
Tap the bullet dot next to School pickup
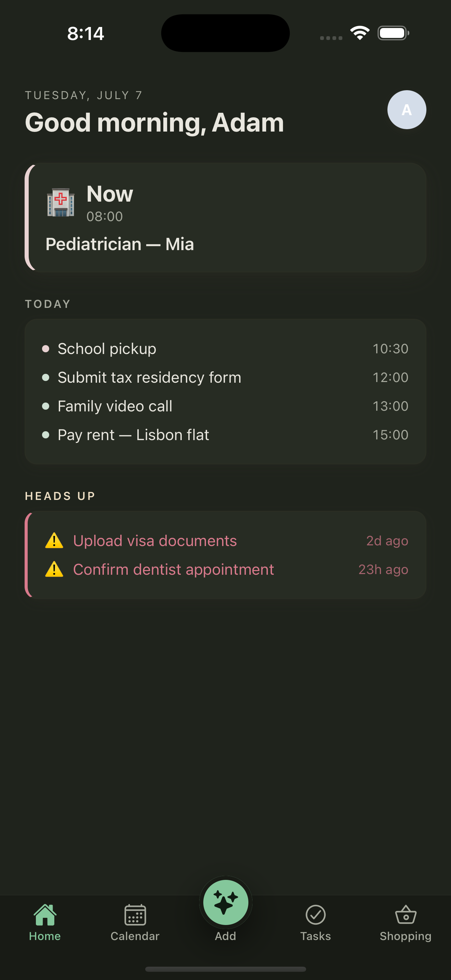46,349
